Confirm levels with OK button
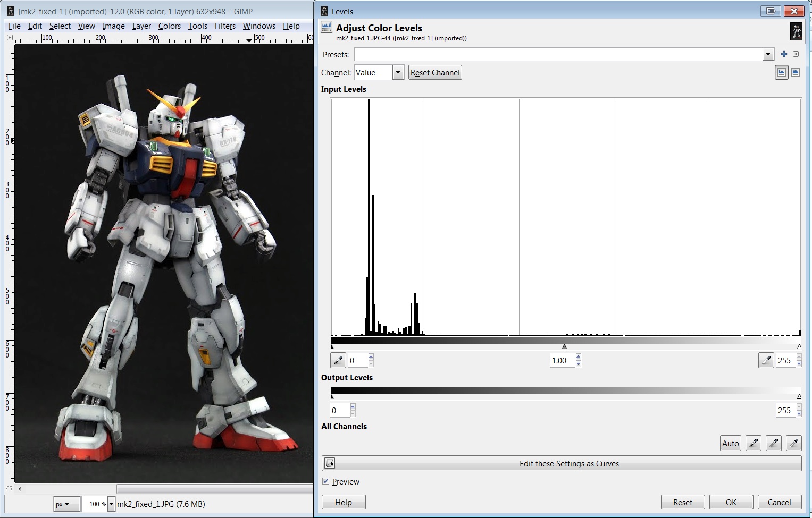 (731, 502)
